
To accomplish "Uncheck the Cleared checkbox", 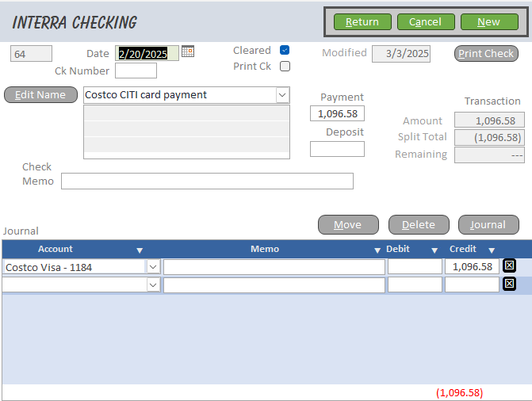I will [x=285, y=50].
